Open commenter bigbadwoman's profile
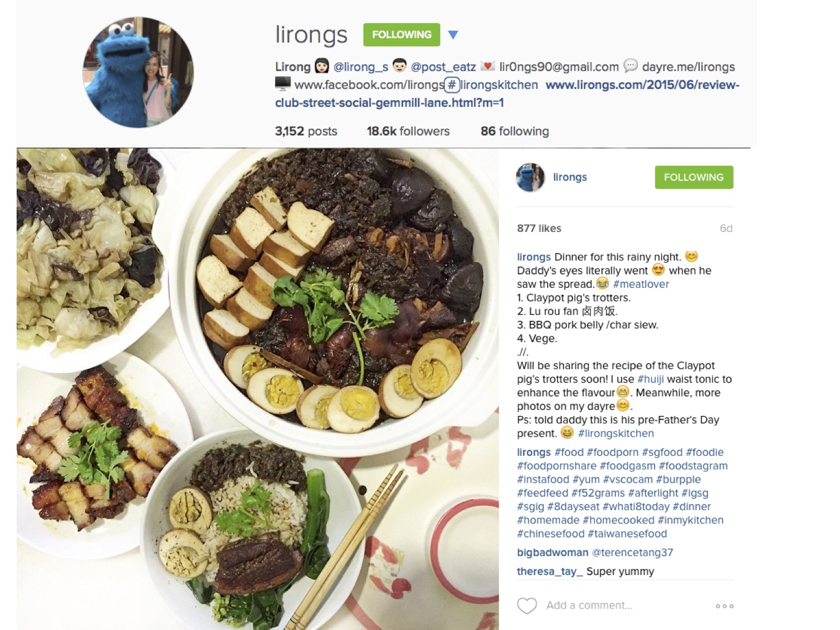840x630 pixels. [x=552, y=553]
